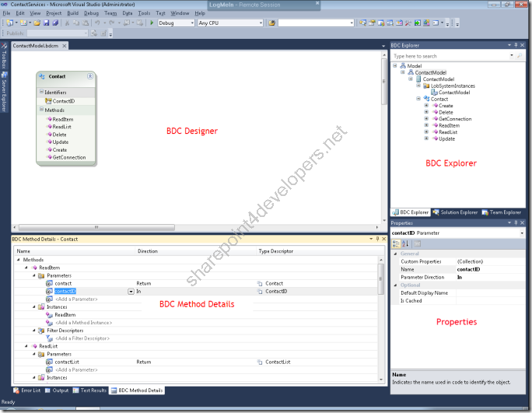The image size is (532, 413).
Task: Collapse Methods section in Contact shape
Action: pyautogui.click(x=41, y=110)
